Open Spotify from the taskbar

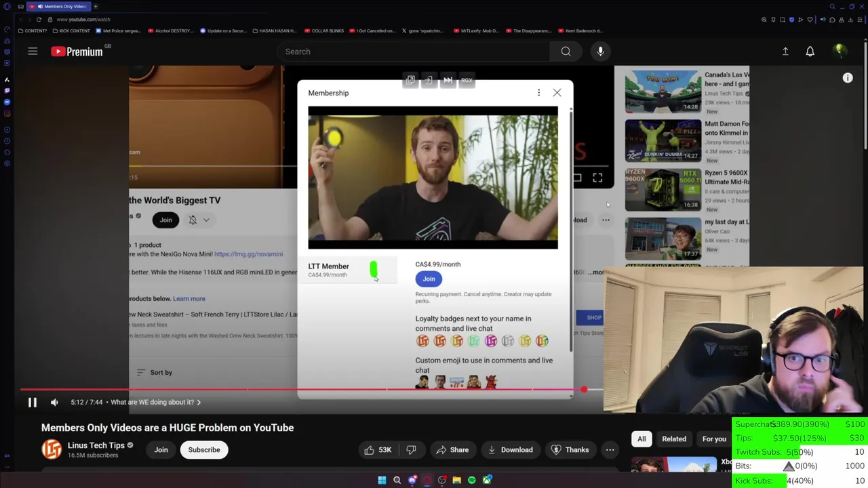(x=471, y=480)
